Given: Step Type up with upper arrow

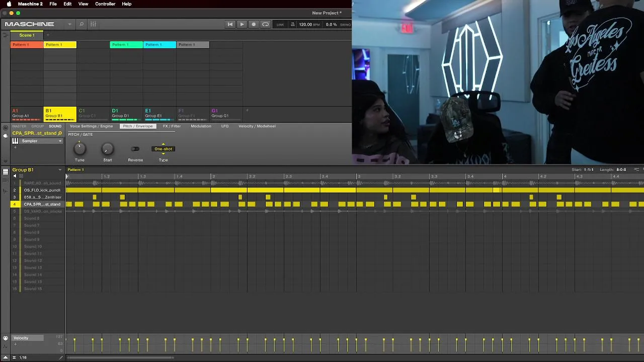Looking at the screenshot, I should click(x=163, y=144).
